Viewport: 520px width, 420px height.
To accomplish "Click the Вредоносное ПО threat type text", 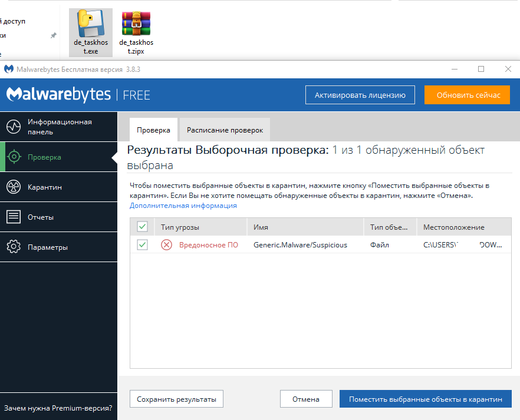I will [x=209, y=245].
